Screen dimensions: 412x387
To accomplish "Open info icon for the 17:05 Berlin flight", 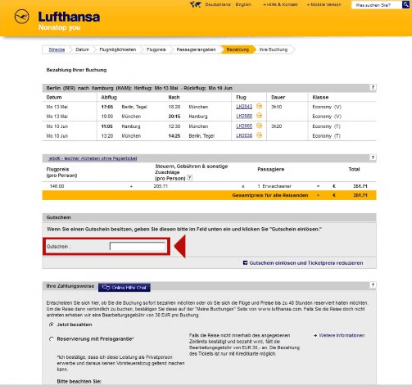I will (259, 106).
